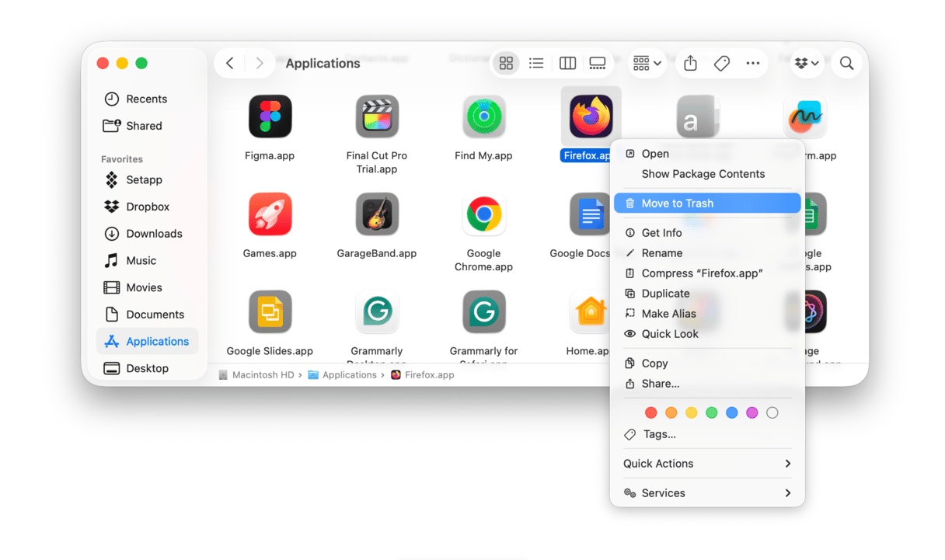Image resolution: width=945 pixels, height=560 pixels.
Task: Select the GarageBand.app icon
Action: (x=377, y=214)
